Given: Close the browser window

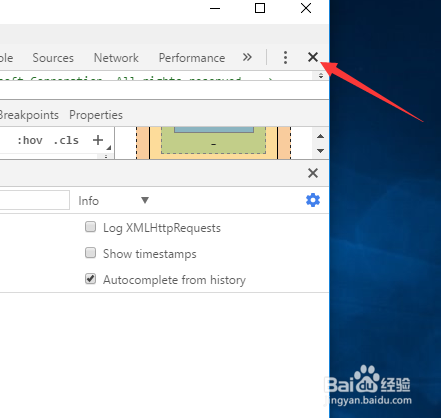Looking at the screenshot, I should point(306,8).
